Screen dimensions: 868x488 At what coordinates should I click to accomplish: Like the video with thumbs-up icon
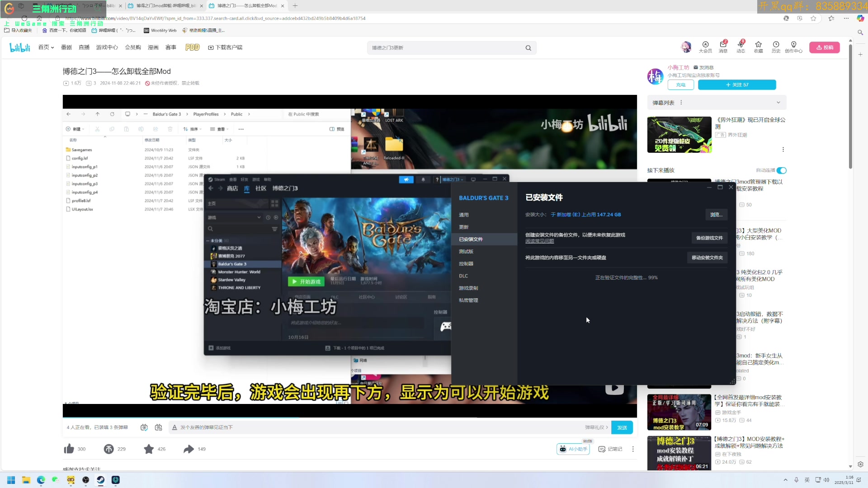click(x=69, y=449)
